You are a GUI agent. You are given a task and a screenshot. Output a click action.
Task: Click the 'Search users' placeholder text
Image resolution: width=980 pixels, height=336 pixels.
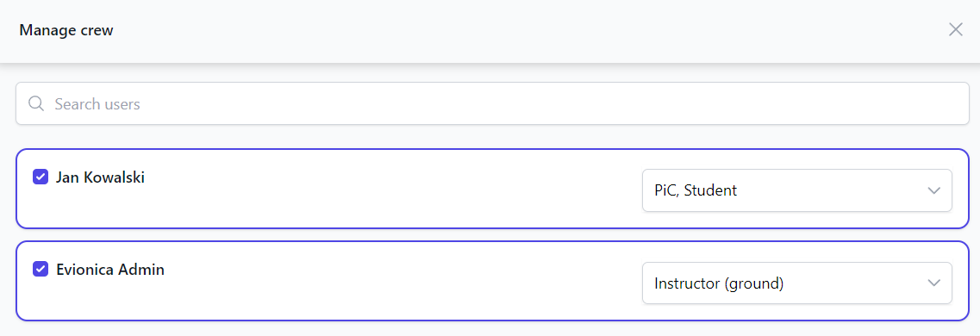97,103
